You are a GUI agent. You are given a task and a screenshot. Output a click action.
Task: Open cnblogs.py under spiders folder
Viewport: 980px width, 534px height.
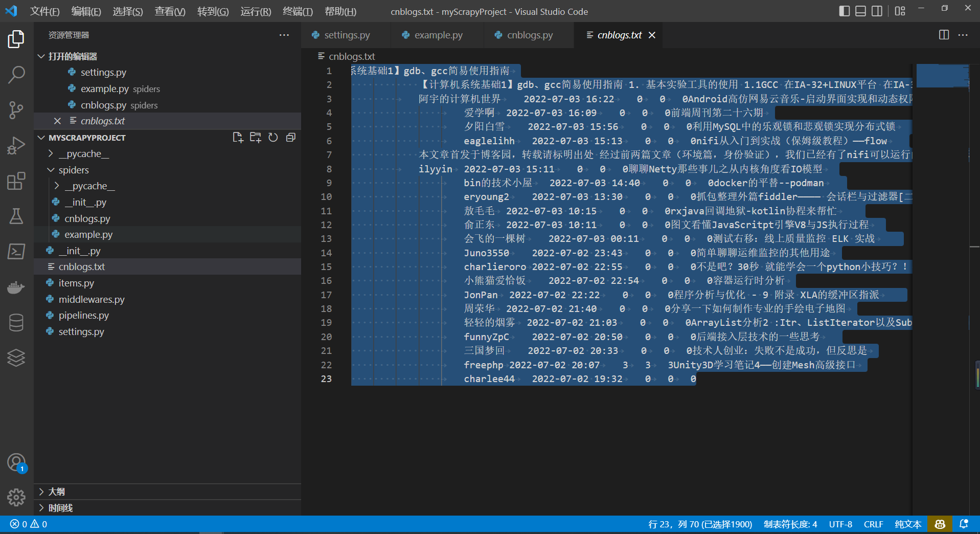click(87, 218)
